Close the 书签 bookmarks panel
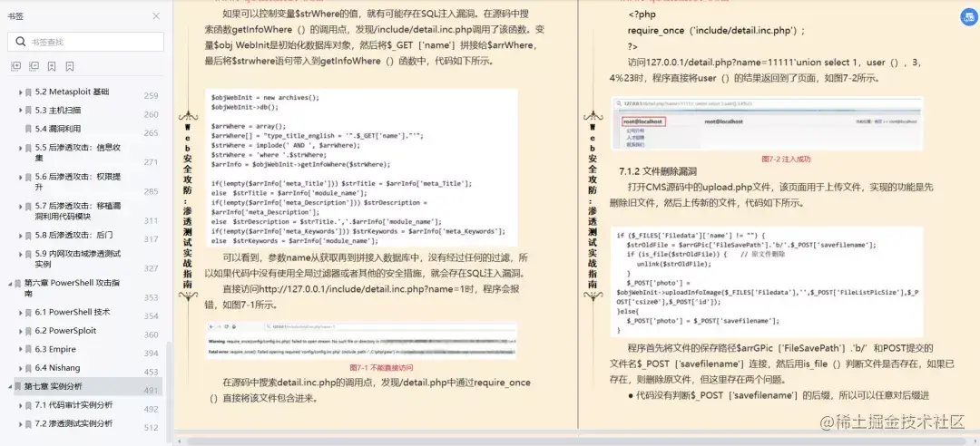The image size is (980, 446). tap(156, 16)
